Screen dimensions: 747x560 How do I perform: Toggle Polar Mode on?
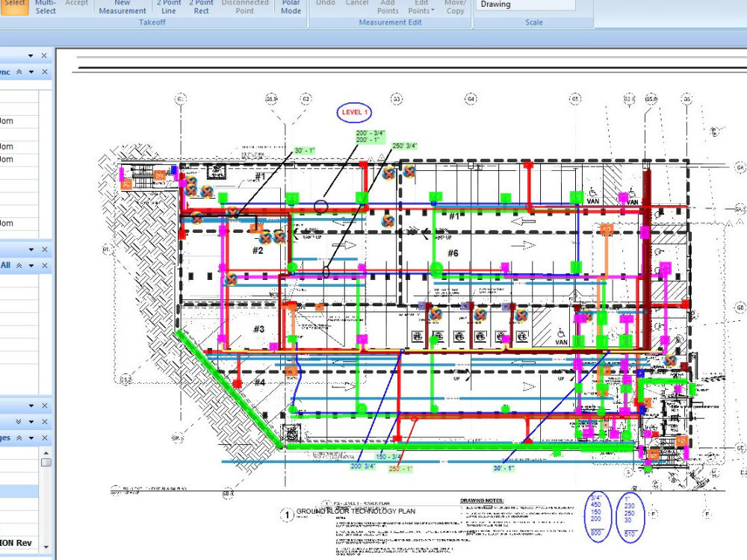click(x=291, y=7)
